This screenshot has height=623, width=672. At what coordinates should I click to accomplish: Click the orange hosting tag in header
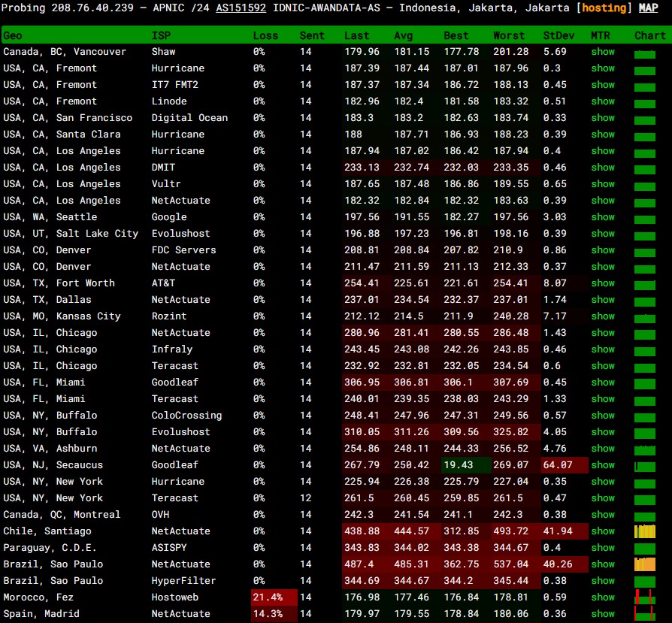click(x=604, y=8)
